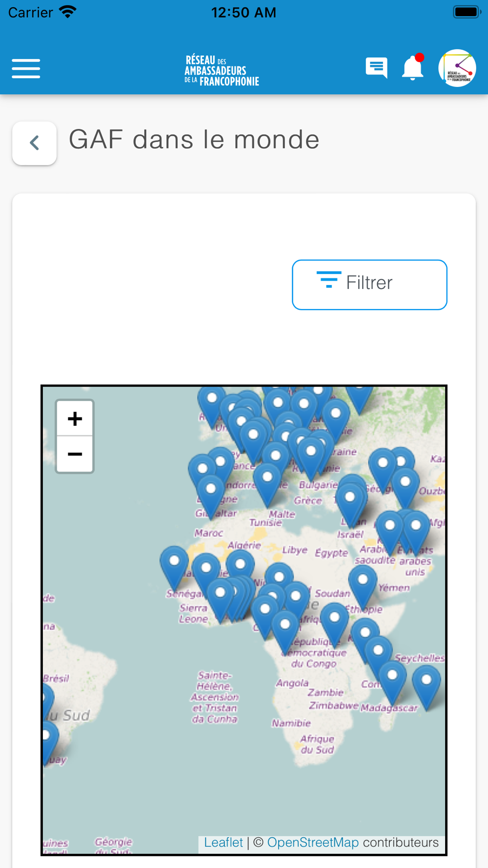This screenshot has height=868, width=488.
Task: Click the 'GAF dans le monde' heading
Action: (x=194, y=140)
